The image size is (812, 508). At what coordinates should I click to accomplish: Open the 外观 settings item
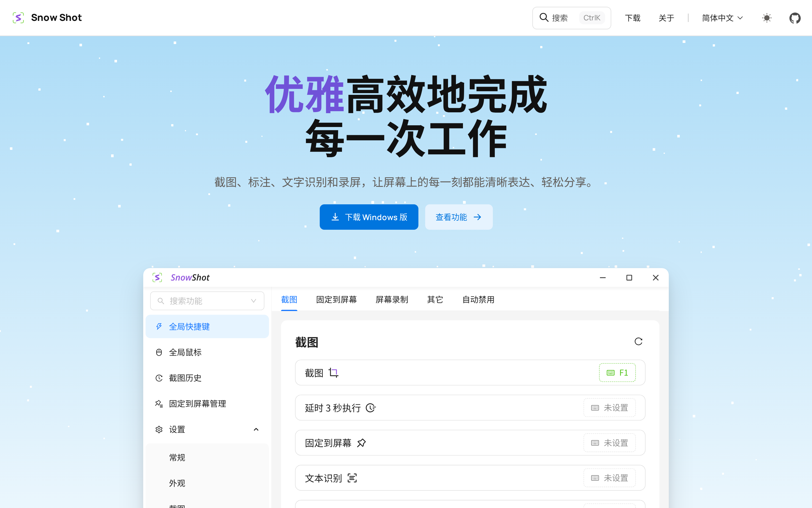pyautogui.click(x=207, y=483)
